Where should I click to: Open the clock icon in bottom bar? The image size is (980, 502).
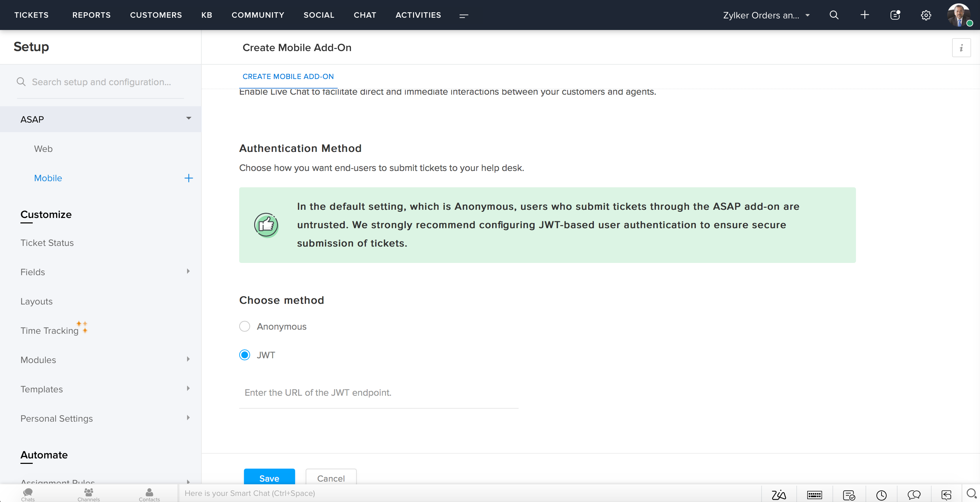coord(881,495)
